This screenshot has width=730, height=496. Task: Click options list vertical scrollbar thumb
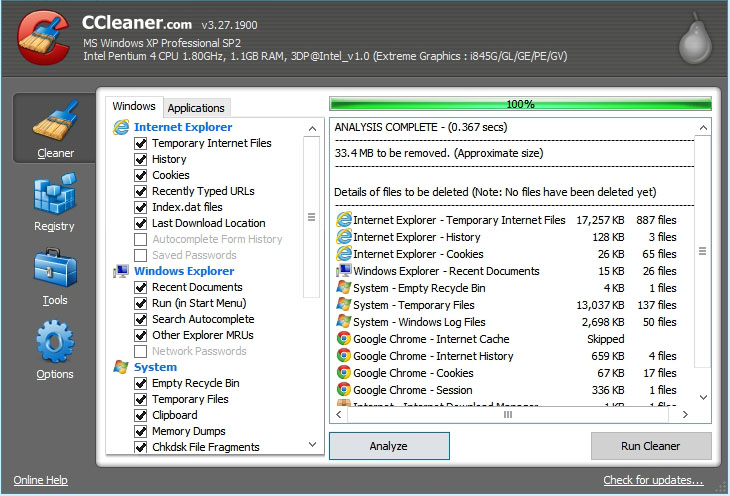click(x=311, y=217)
